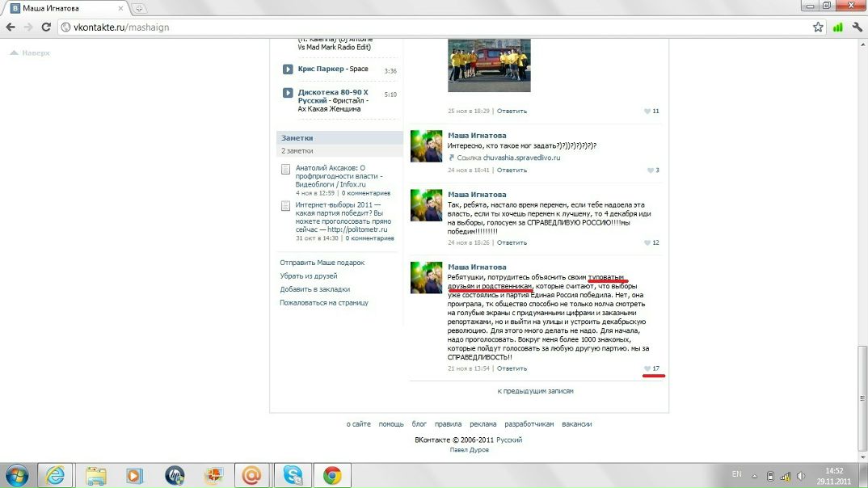Click Добавить в закладки
The height and width of the screenshot is (488, 868).
click(x=314, y=289)
